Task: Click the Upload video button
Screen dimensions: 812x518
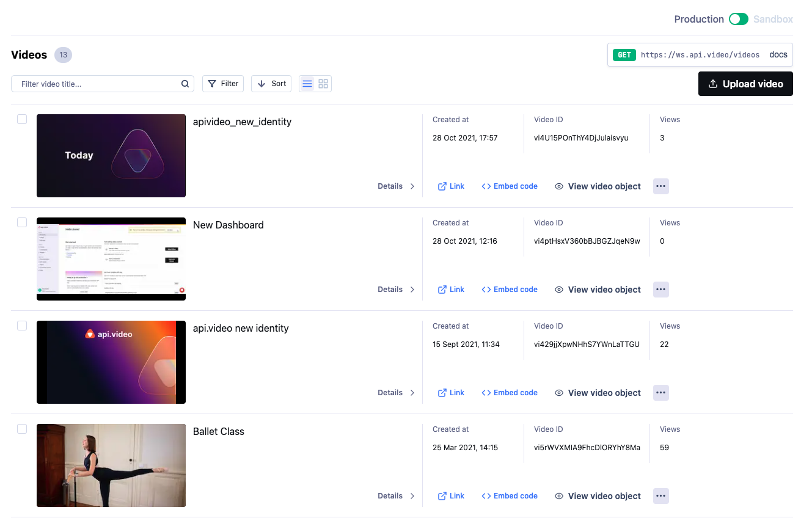Action: 745,84
